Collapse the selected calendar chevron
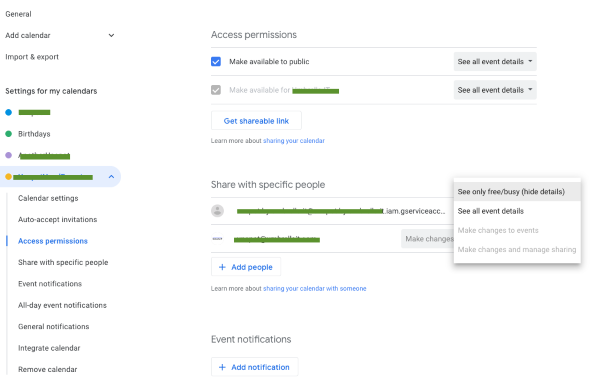The image size is (600, 379). tap(111, 176)
